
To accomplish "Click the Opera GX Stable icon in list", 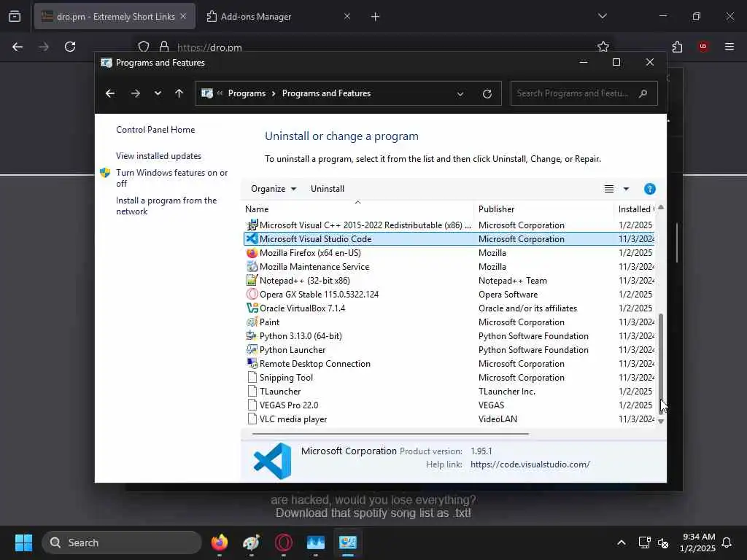I will pos(252,295).
